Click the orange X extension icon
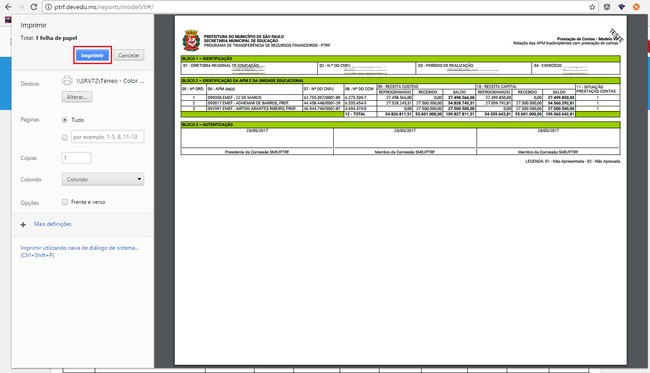The height and width of the screenshot is (373, 650). tap(636, 7)
